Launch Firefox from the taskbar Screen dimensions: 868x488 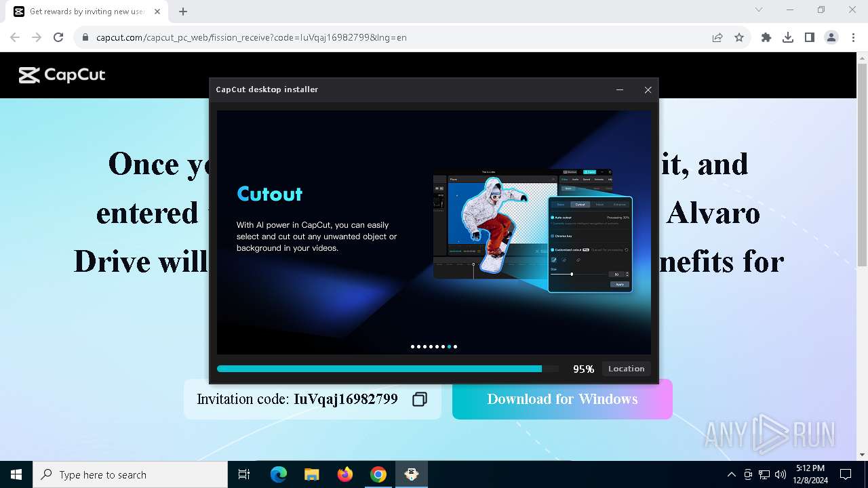(345, 474)
